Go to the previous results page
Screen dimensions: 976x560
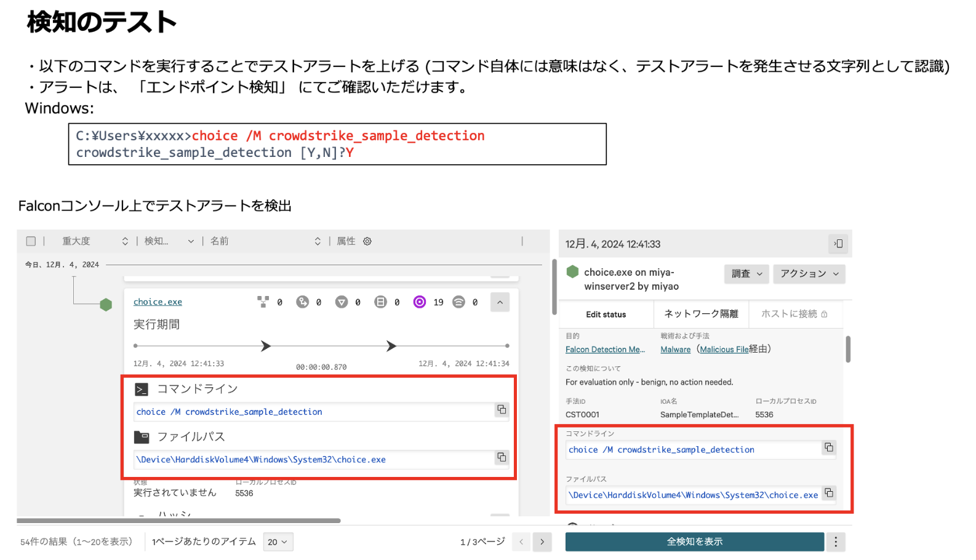click(x=521, y=542)
